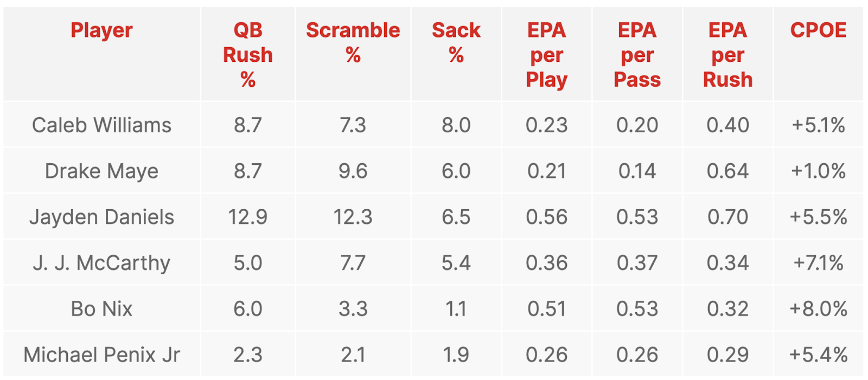Click Jayden Daniels in the Player column
868x380 pixels.
tap(101, 217)
